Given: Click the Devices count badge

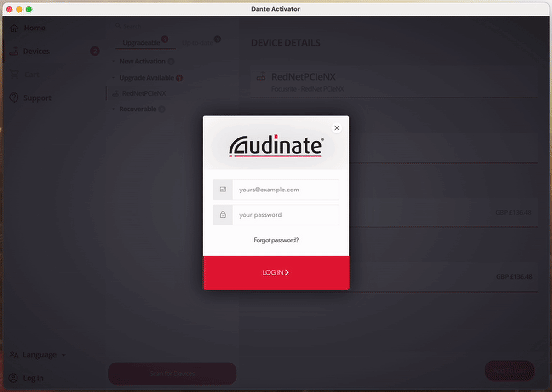Looking at the screenshot, I should click(95, 51).
